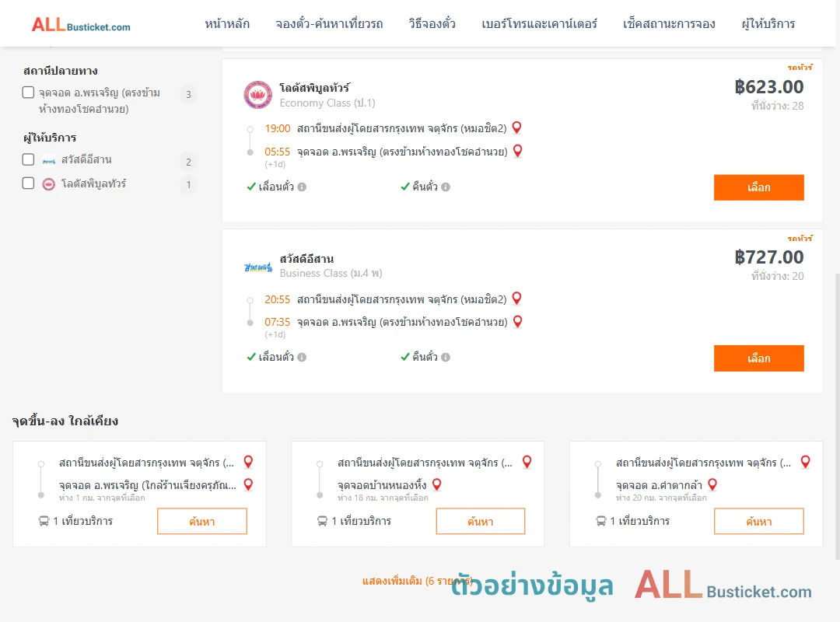Click โลตัสพิบูลทัวร์ lotus logo in operator filter
This screenshot has width=840, height=622.
(49, 184)
